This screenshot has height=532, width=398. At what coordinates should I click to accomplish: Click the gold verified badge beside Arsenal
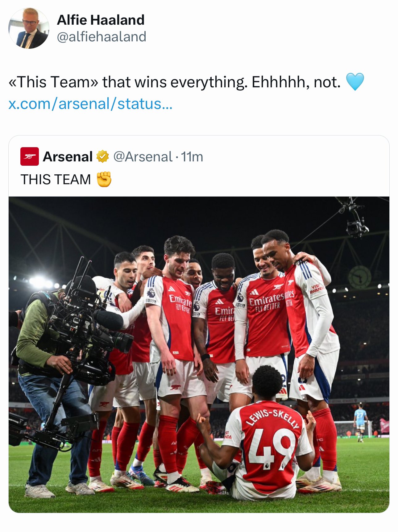click(x=102, y=156)
